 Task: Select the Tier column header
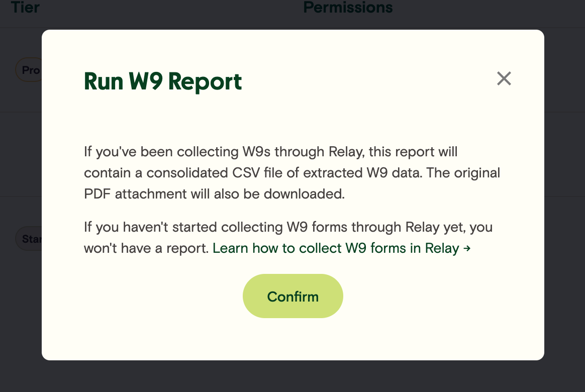25,8
